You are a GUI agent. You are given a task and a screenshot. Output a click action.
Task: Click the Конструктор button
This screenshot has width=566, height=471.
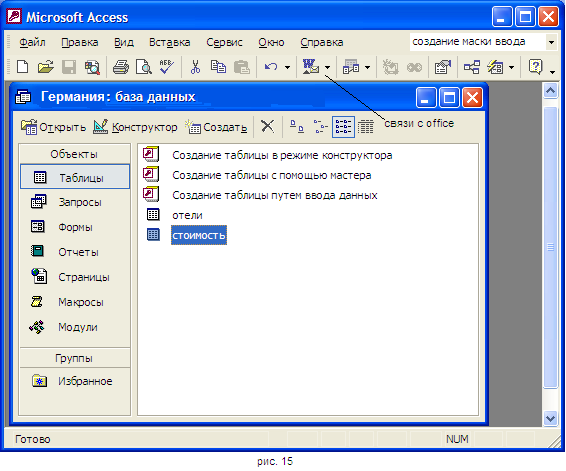pyautogui.click(x=135, y=127)
